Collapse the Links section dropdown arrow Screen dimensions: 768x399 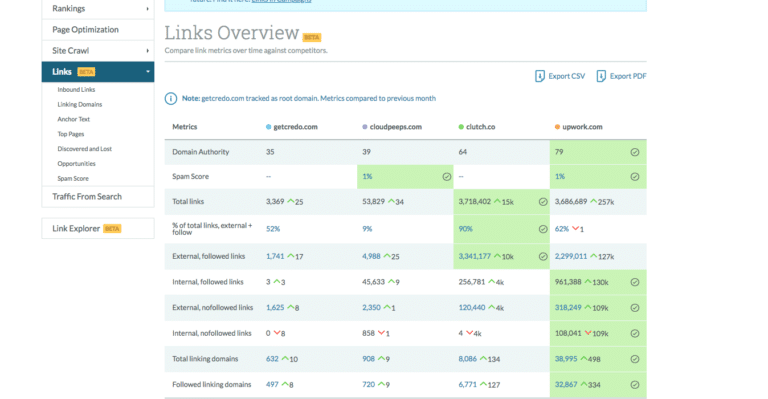pyautogui.click(x=147, y=72)
